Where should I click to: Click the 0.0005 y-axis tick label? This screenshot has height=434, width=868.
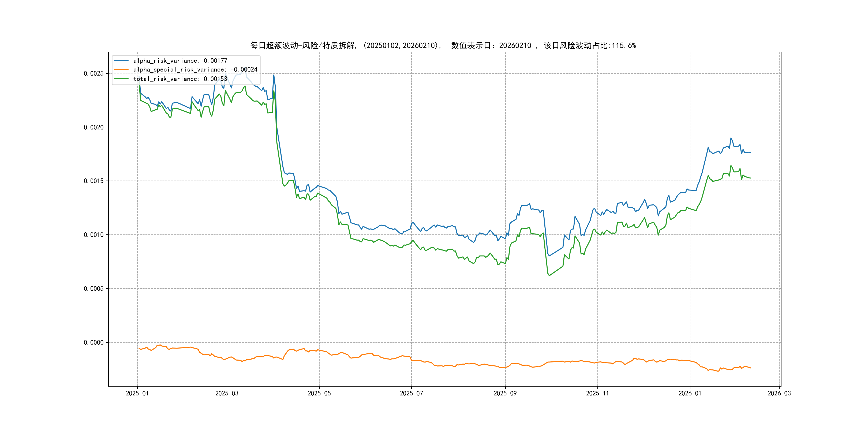pyautogui.click(x=94, y=289)
